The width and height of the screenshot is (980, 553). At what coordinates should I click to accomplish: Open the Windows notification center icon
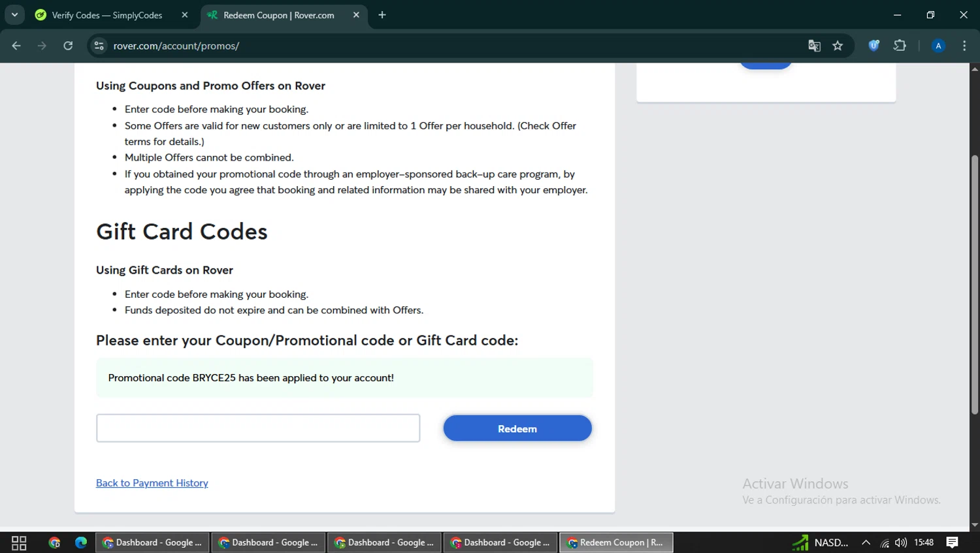953,543
